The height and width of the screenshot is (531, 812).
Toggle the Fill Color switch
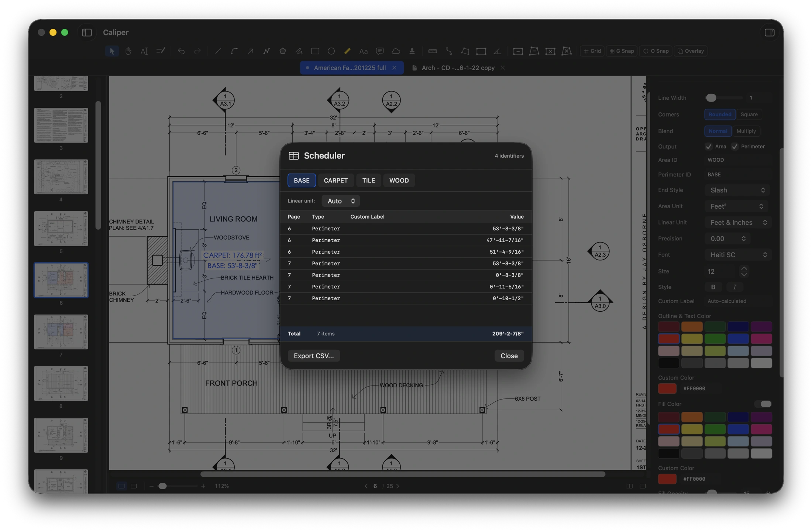coord(763,404)
